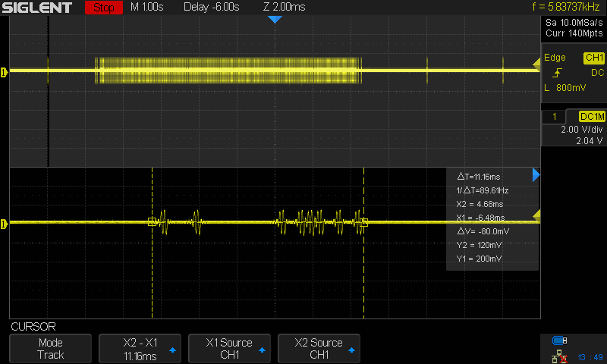Click the rising edge slope icon
Screen dimensions: 607x364
(557, 73)
